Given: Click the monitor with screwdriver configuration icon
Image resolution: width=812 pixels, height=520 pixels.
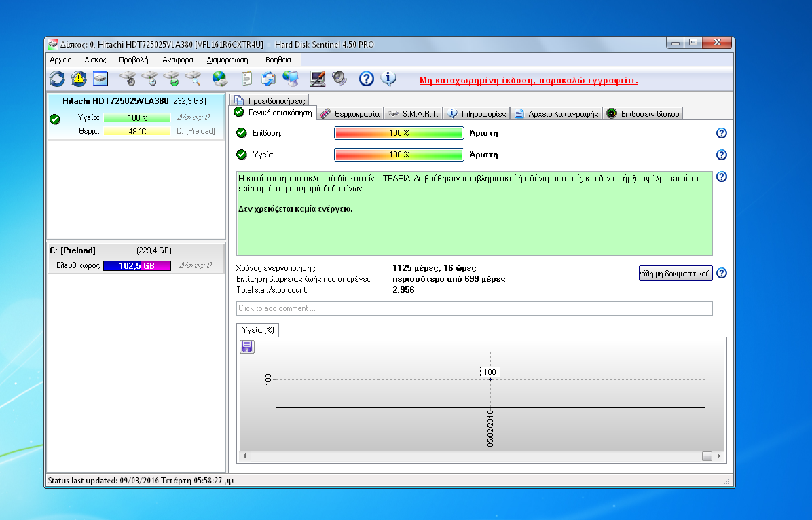Looking at the screenshot, I should [x=318, y=79].
